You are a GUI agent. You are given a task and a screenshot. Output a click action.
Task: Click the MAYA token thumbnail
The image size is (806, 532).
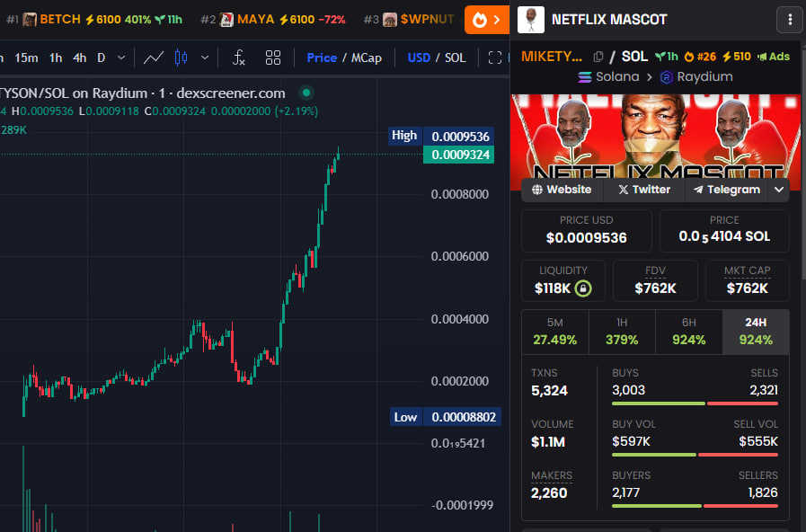pos(226,20)
